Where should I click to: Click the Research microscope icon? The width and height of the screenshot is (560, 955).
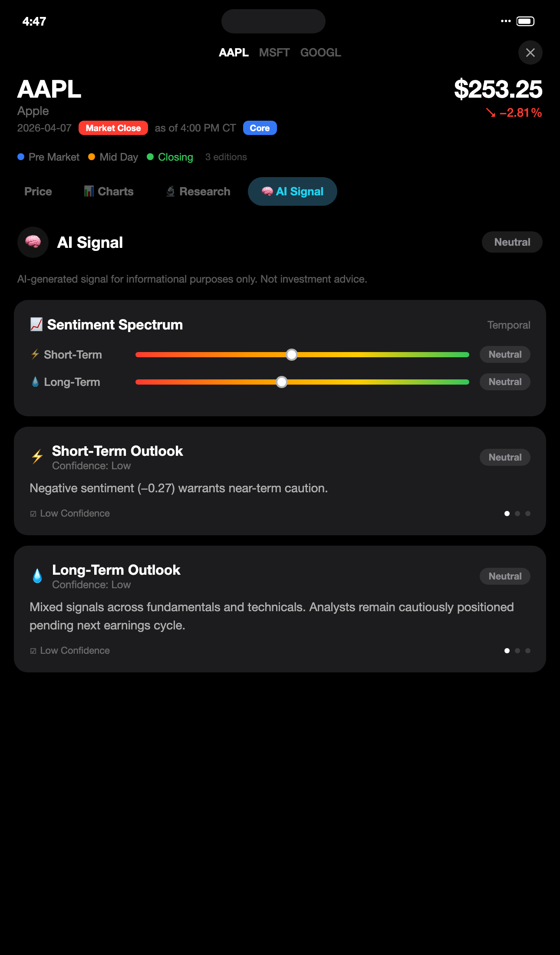click(170, 191)
